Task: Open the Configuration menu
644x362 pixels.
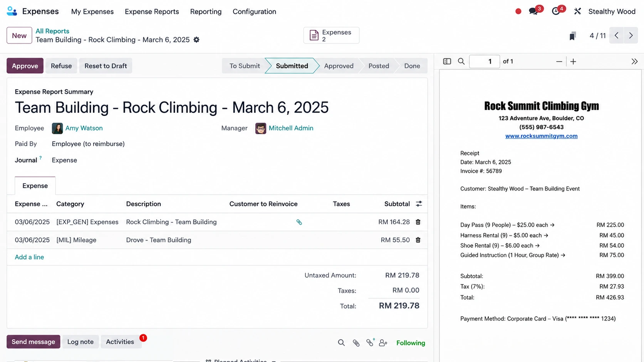Action: pyautogui.click(x=254, y=12)
